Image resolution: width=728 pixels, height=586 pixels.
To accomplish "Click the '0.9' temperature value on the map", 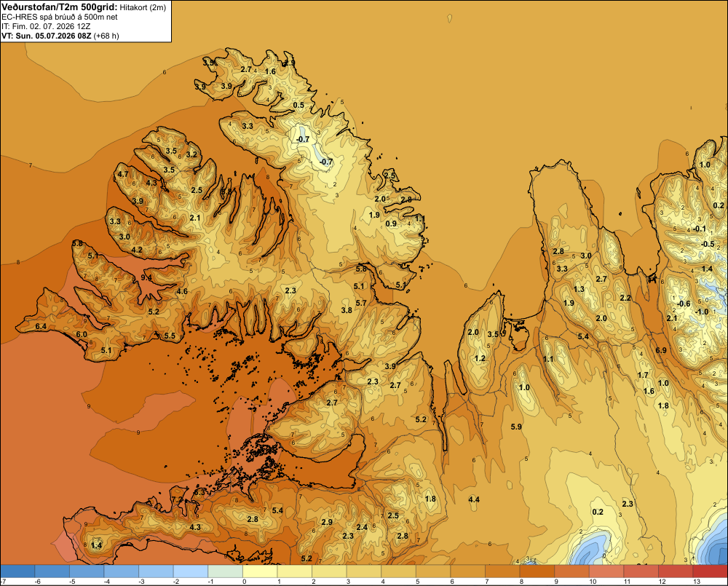I will point(392,223).
